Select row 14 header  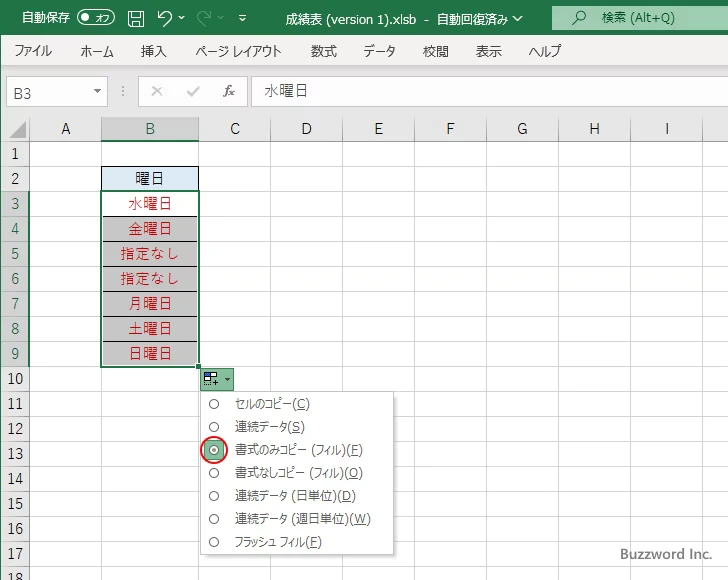coord(15,479)
